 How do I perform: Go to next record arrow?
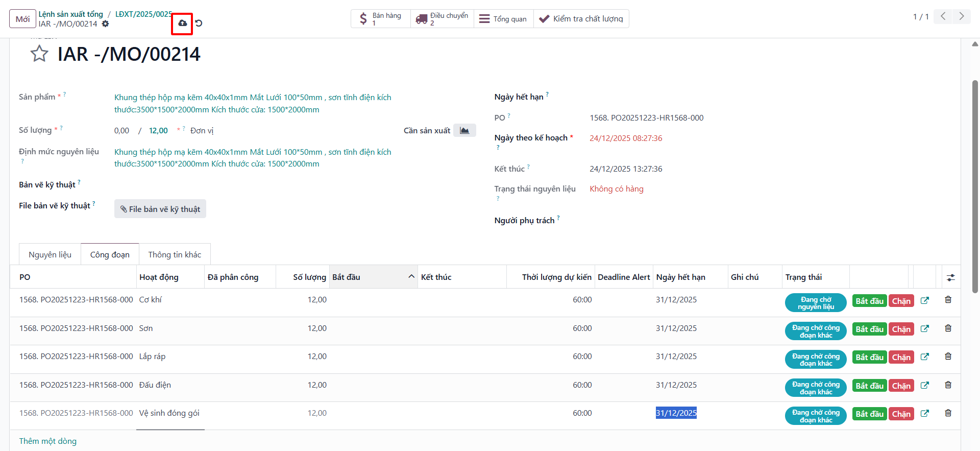962,16
